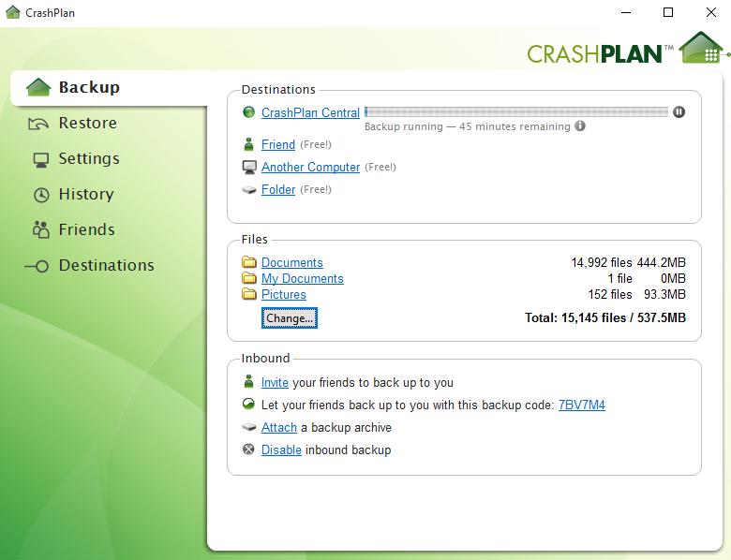Viewport: 731px width, 560px height.
Task: Open the History tab
Action: [x=86, y=194]
